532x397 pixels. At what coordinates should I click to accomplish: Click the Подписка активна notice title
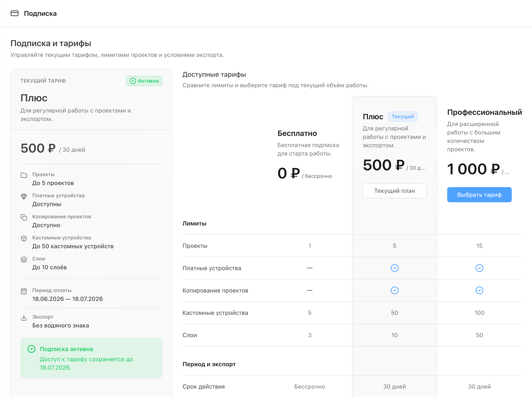pos(66,349)
